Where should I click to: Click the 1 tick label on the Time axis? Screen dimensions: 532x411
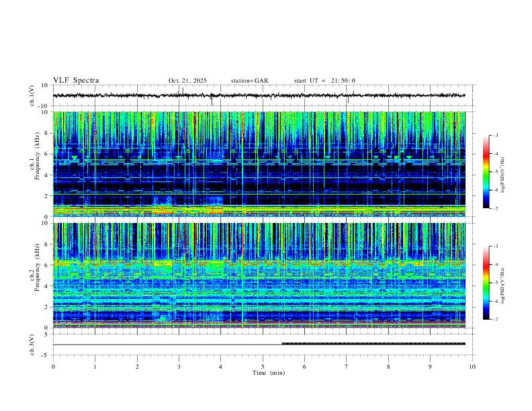click(95, 367)
